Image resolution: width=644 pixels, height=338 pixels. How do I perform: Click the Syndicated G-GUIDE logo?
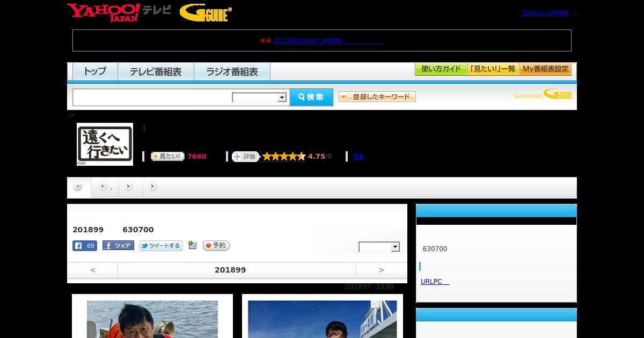point(543,94)
